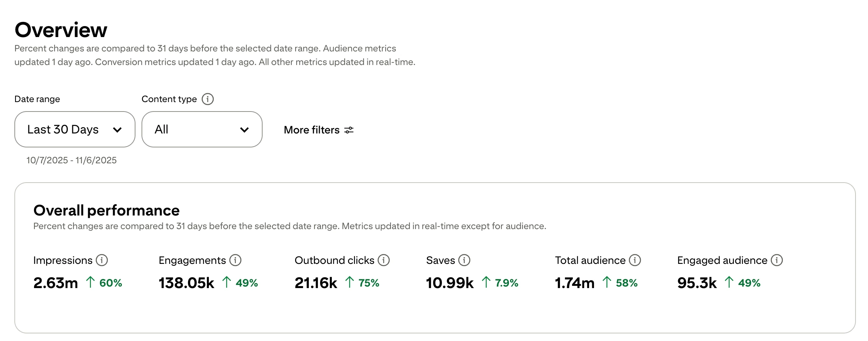Click the 95.3k Engaged audience value

coord(697,283)
